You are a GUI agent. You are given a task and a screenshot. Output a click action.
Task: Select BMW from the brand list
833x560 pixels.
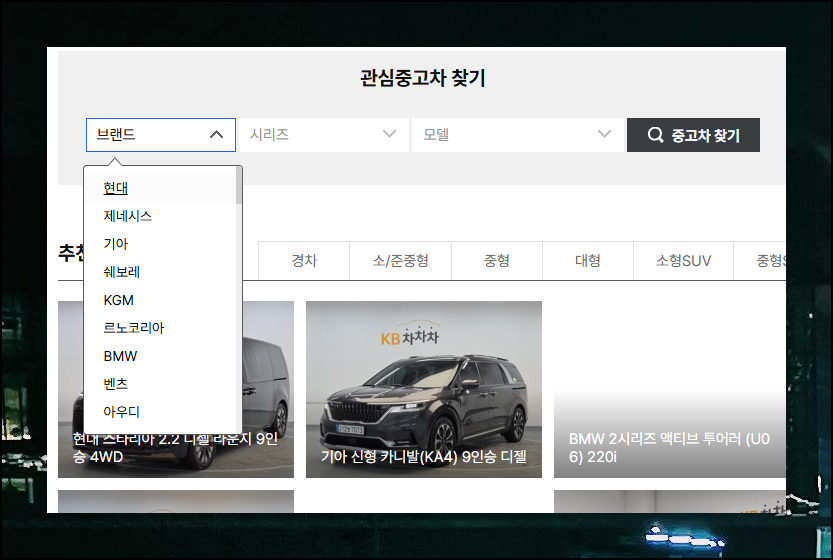[x=162, y=356]
